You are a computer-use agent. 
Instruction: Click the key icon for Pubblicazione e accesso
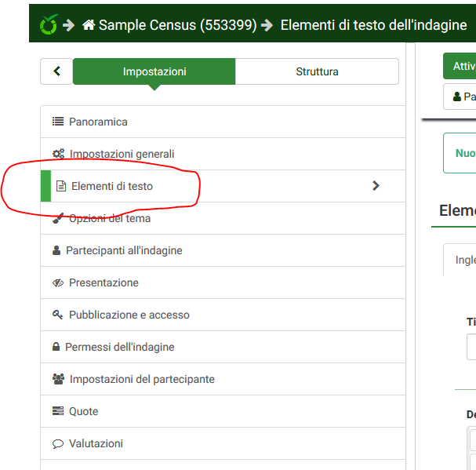point(58,315)
